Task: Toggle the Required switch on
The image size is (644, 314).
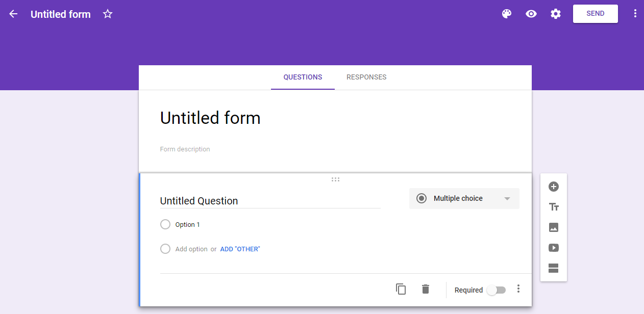Action: 496,290
